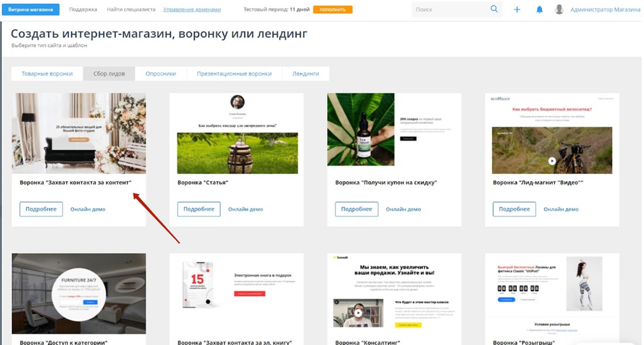644x345 pixels.
Task: Click leggings giveaway thumbnail of "Розыгрыш"
Action: click(x=552, y=293)
